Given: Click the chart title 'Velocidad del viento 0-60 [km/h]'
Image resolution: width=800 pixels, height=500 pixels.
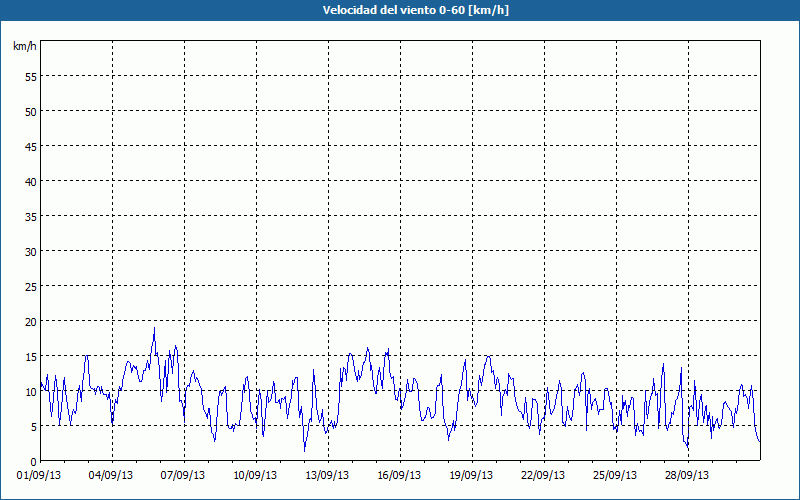Looking at the screenshot, I should coord(415,10).
